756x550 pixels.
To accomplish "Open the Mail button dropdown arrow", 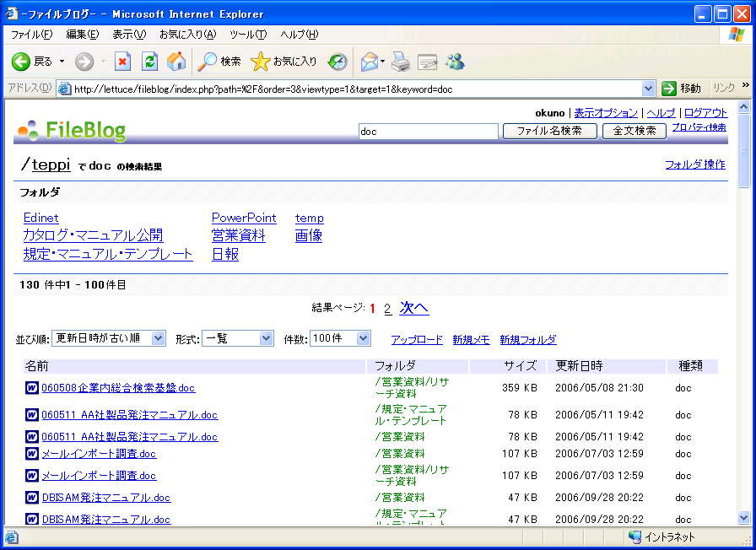I will [382, 62].
